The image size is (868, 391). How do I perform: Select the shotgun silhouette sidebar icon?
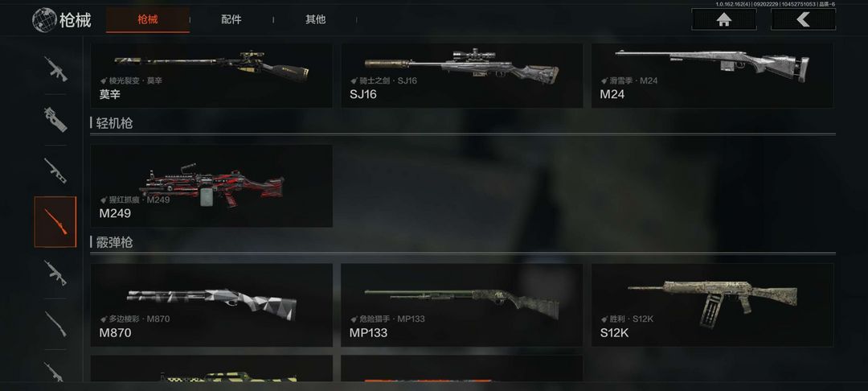point(55,324)
